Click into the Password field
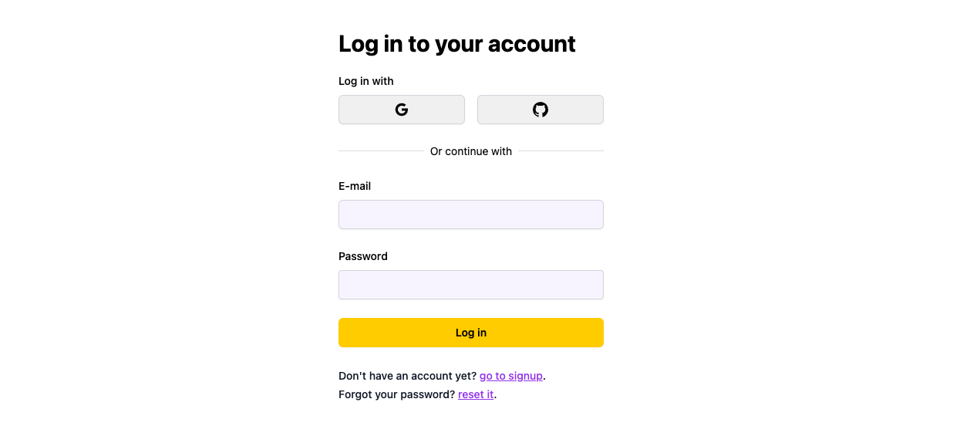980x436 pixels. click(470, 285)
